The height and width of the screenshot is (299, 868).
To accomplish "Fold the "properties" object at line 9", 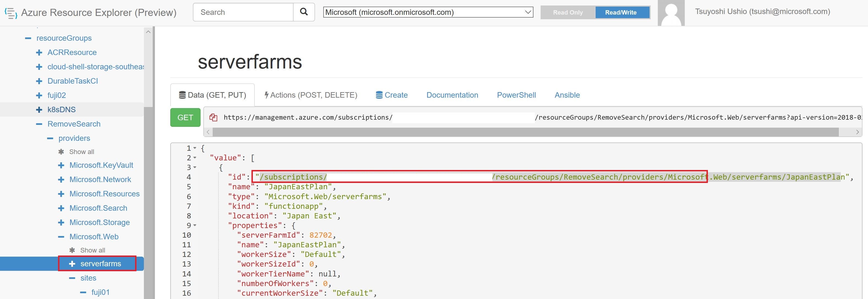I will click(x=195, y=226).
